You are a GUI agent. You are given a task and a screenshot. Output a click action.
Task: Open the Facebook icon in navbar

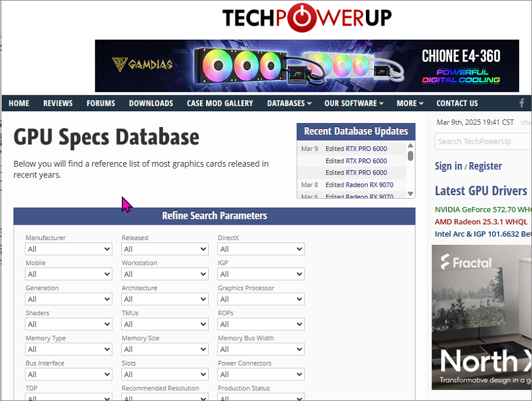coord(521,103)
